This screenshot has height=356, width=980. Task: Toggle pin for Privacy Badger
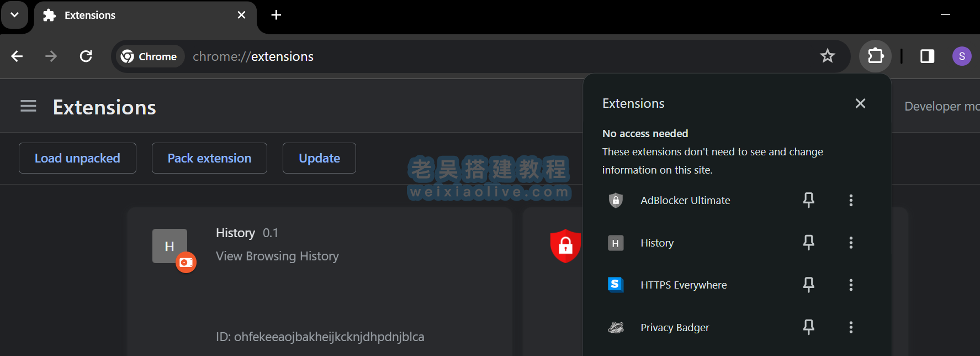click(x=808, y=327)
